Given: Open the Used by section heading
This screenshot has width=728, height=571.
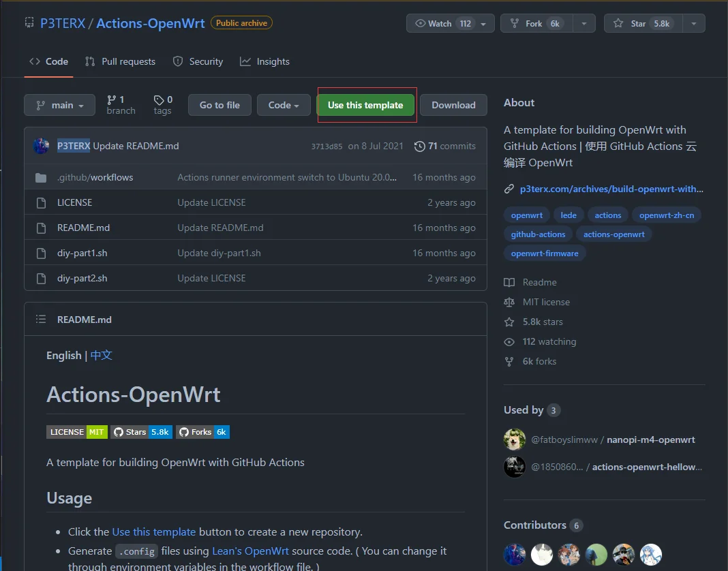Looking at the screenshot, I should 532,410.
